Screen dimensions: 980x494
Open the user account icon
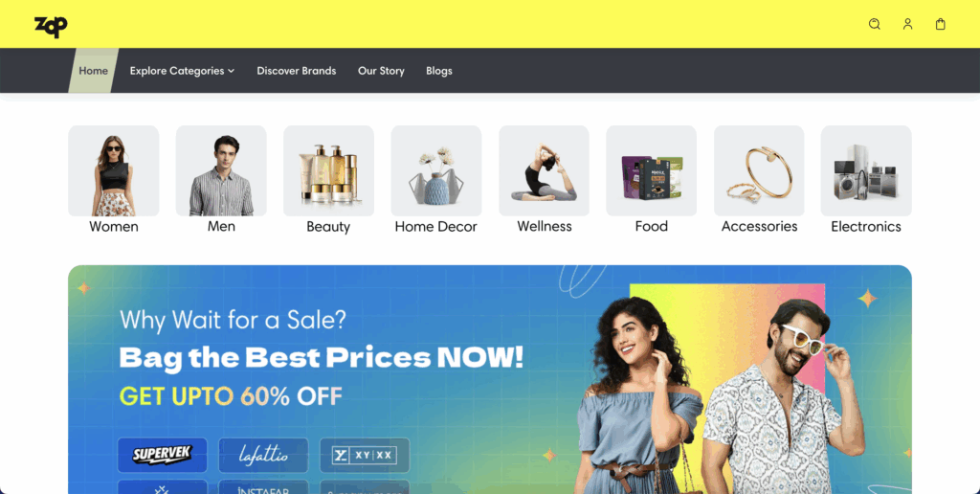907,24
